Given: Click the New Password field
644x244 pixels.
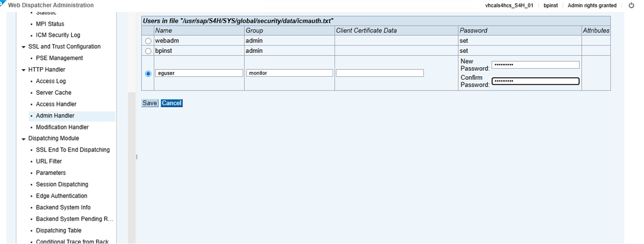Looking at the screenshot, I should pos(535,65).
